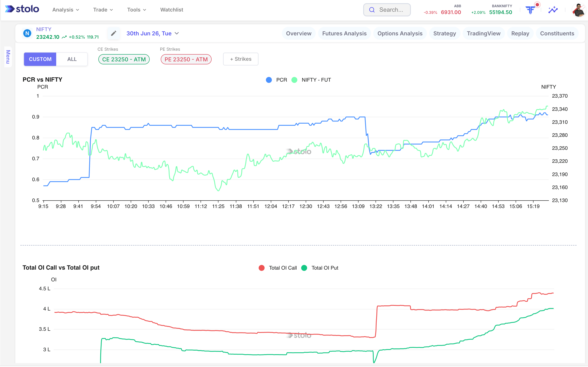
Task: Switch to the Futures Analysis tab
Action: pos(344,33)
